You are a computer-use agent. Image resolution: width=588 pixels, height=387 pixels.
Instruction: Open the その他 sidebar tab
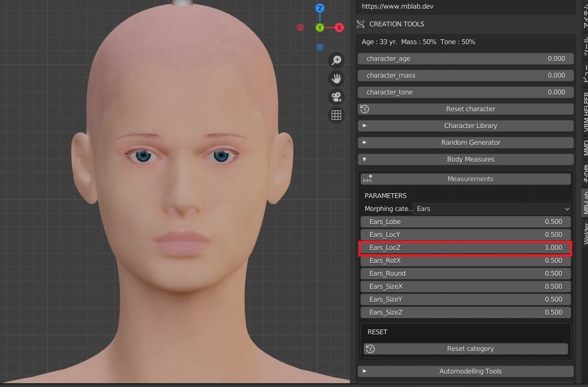click(585, 173)
